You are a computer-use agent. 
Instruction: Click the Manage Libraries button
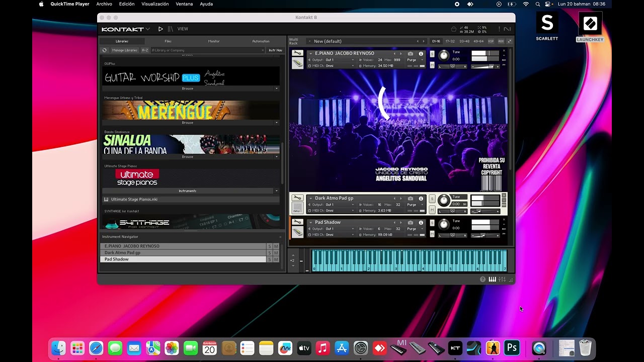point(124,50)
